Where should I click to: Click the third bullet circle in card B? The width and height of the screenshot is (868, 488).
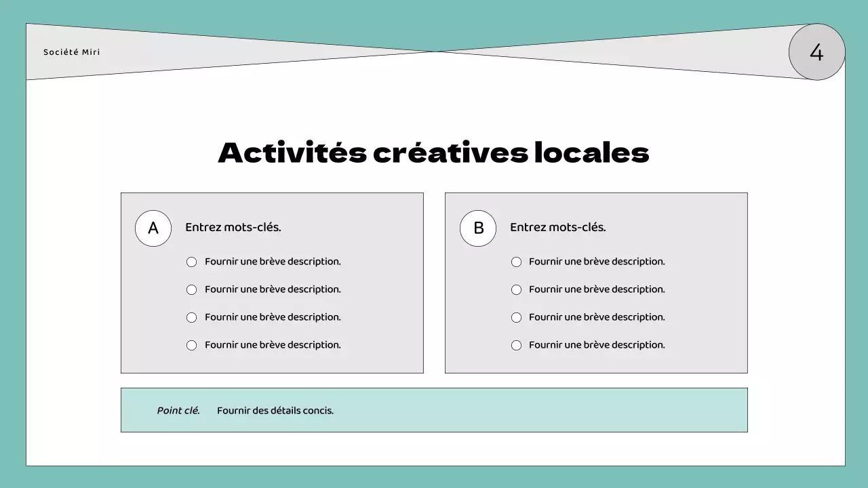516,318
